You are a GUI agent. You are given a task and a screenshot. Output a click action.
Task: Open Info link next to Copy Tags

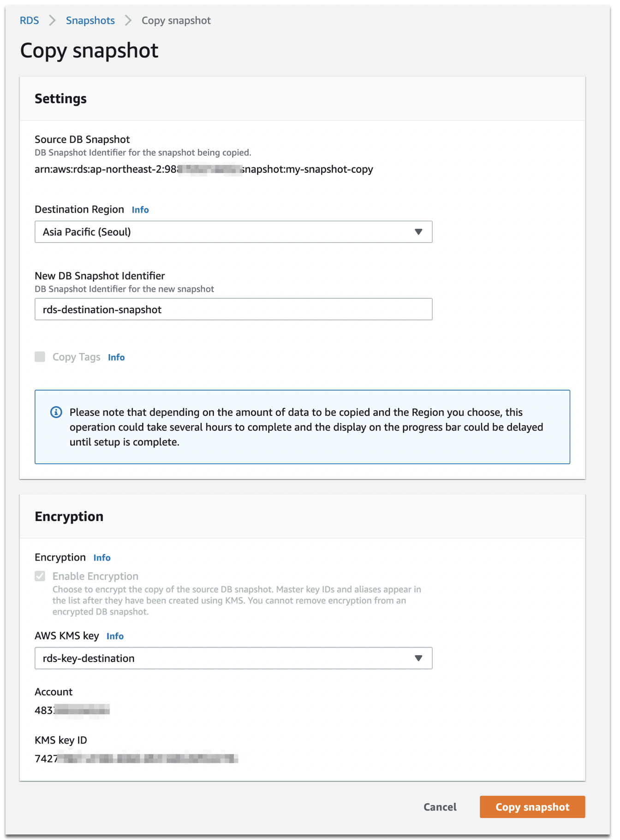click(x=116, y=357)
